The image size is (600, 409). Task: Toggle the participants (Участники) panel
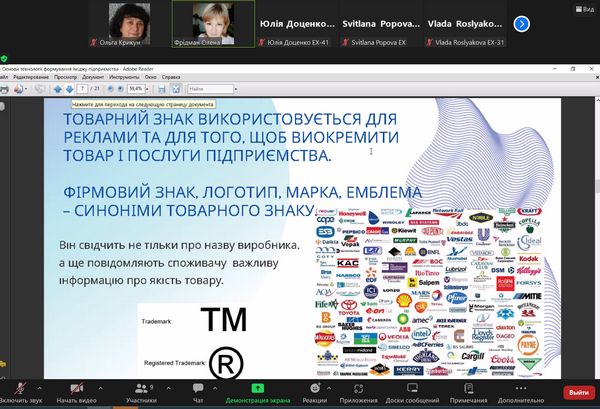(140, 391)
